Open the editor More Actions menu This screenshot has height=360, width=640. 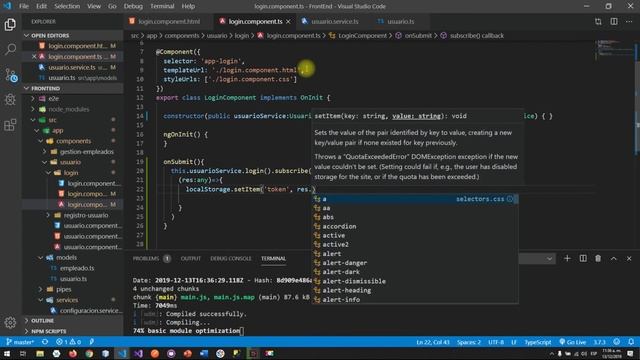[629, 21]
